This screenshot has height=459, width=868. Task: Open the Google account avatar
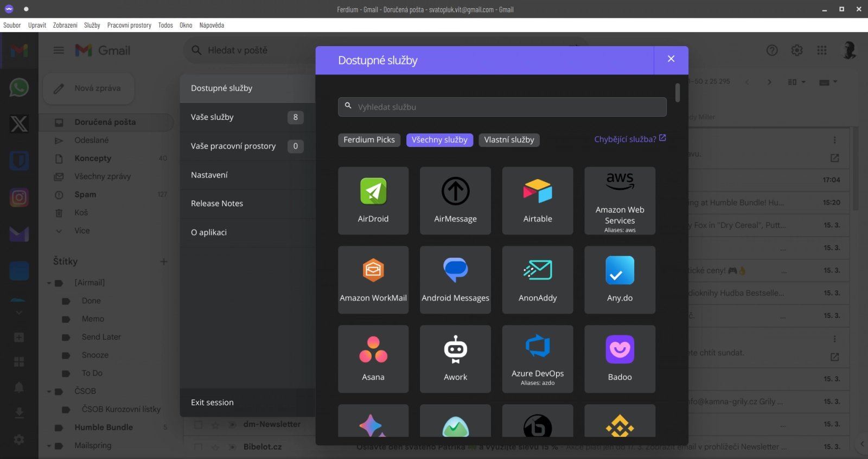coord(849,50)
